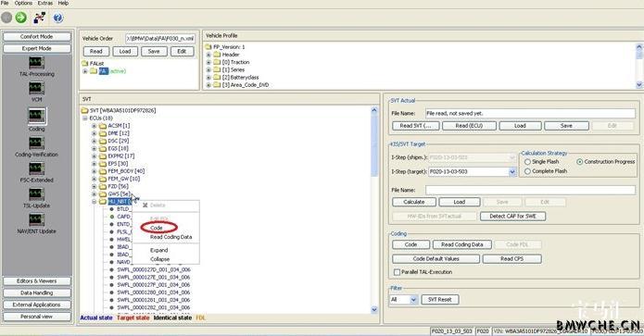Viewport: 644px width, 336px height.
Task: Click the SVT Reset button
Action: coord(440,300)
